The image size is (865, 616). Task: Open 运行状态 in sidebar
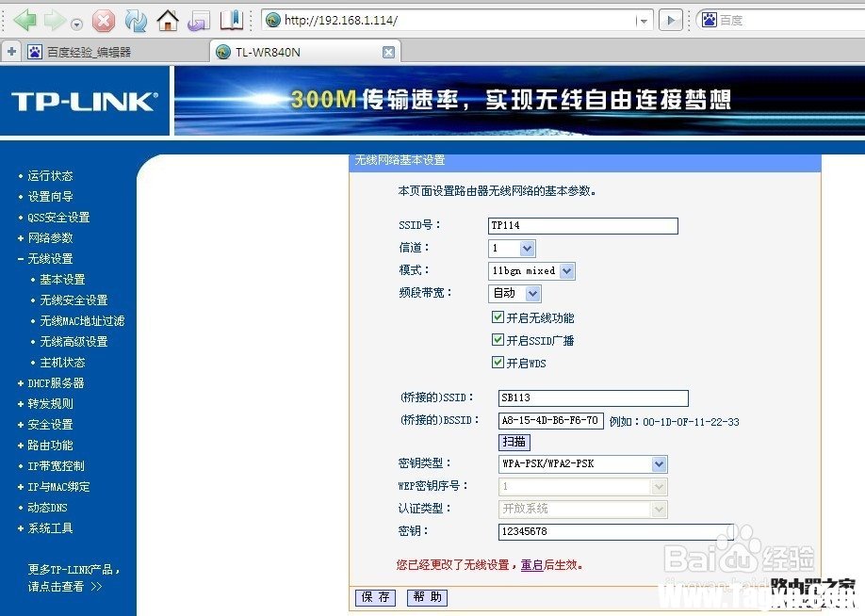(x=50, y=176)
